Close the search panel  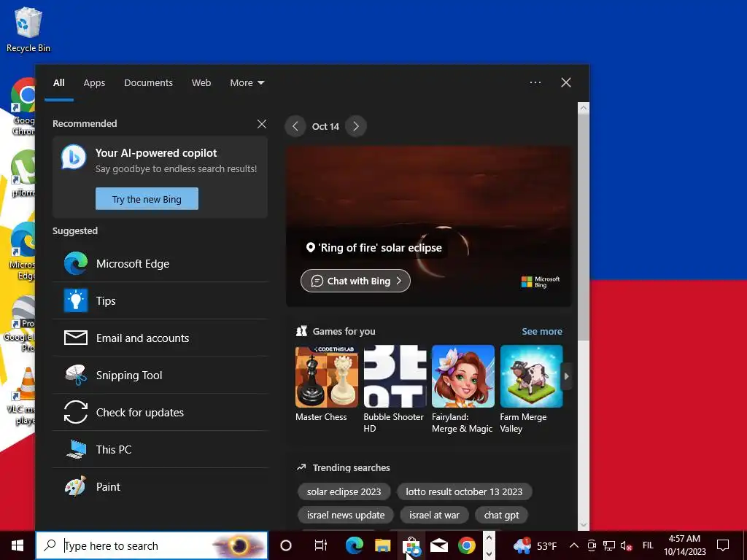566,82
